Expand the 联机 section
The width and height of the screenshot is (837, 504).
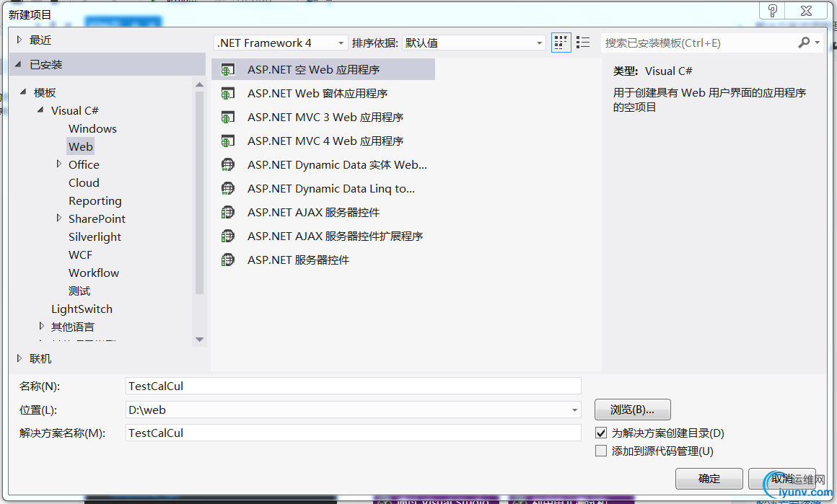coord(19,358)
